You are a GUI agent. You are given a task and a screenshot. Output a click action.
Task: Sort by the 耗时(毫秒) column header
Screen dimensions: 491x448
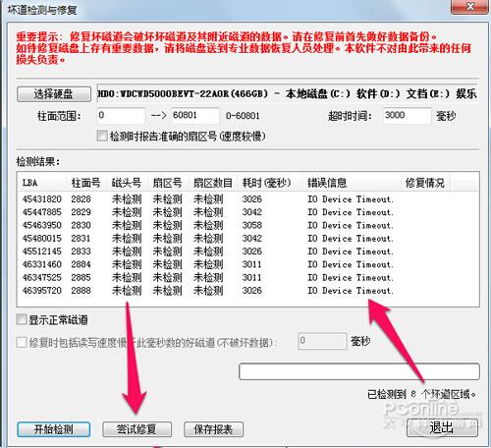(270, 183)
